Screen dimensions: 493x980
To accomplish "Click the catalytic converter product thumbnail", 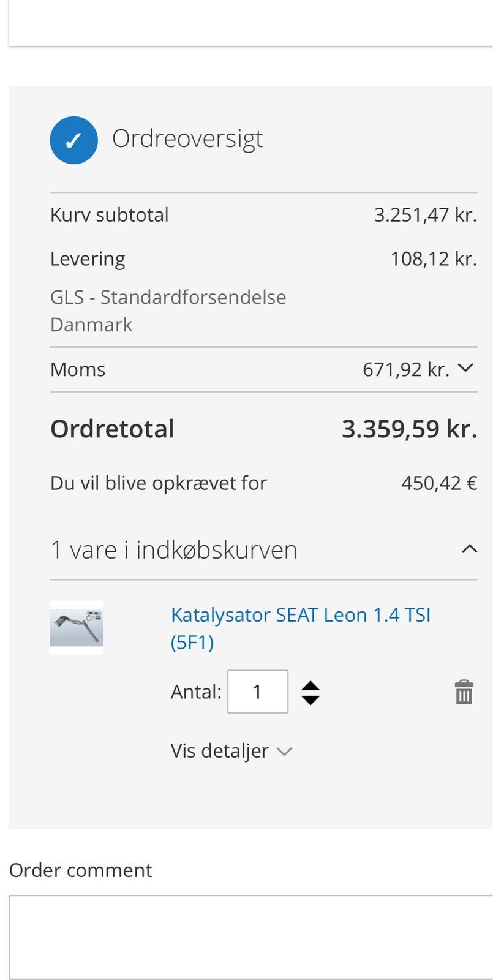I will point(77,628).
